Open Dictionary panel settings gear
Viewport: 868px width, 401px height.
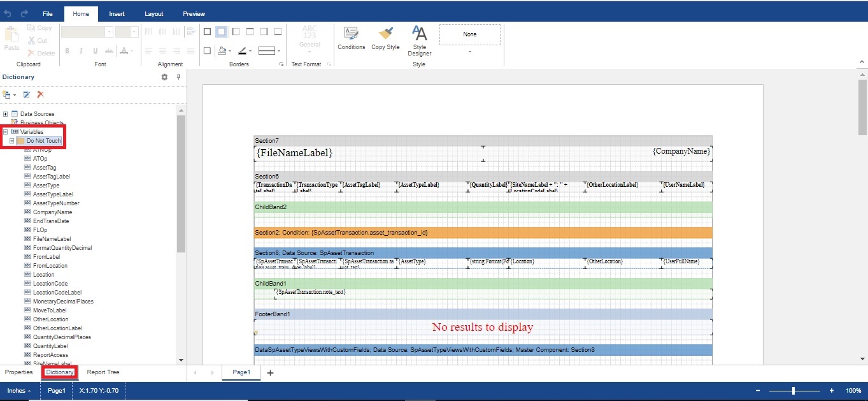[x=164, y=77]
